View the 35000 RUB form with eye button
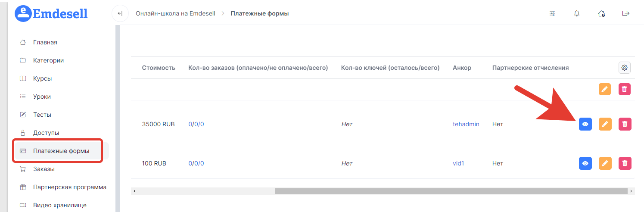644x212 pixels. coord(585,124)
